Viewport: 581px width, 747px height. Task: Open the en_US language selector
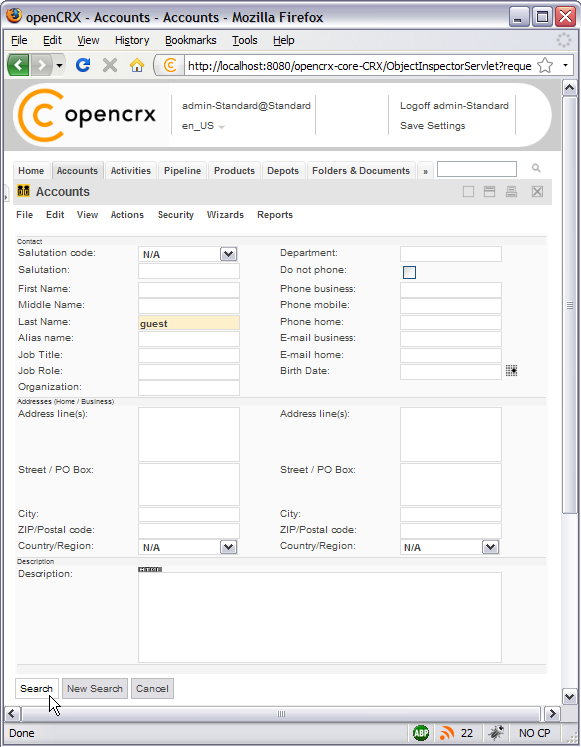[203, 126]
